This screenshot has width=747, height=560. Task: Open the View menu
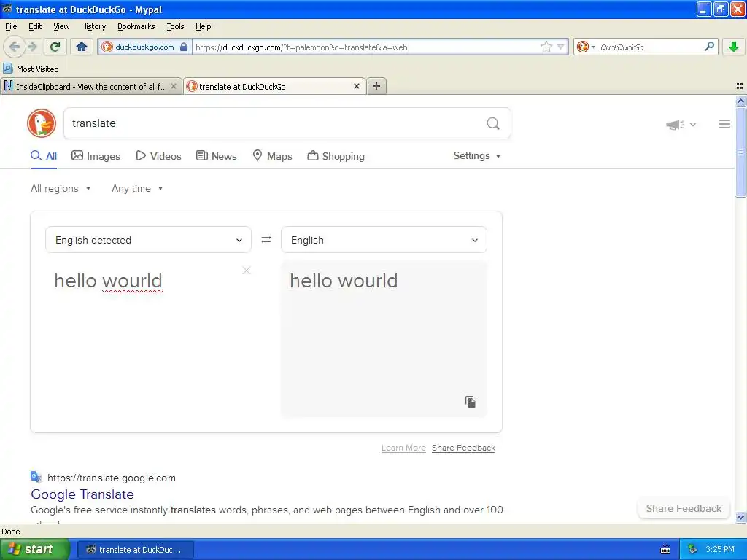pos(61,26)
